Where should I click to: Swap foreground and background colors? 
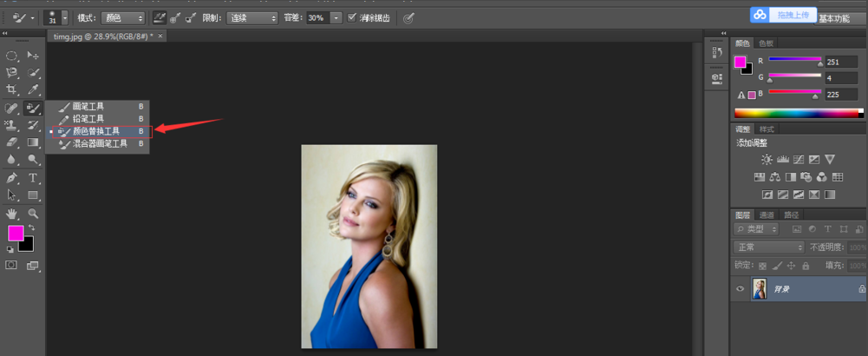point(31,227)
